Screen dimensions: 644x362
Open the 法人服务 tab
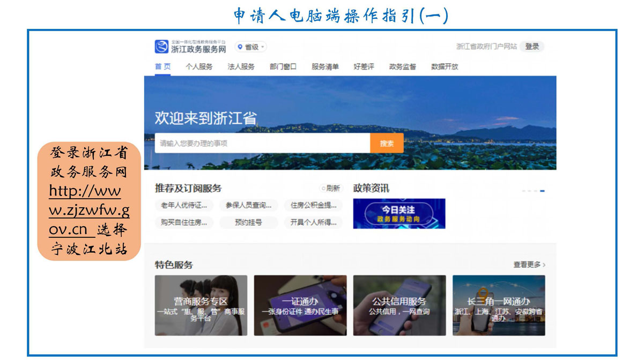[241, 67]
